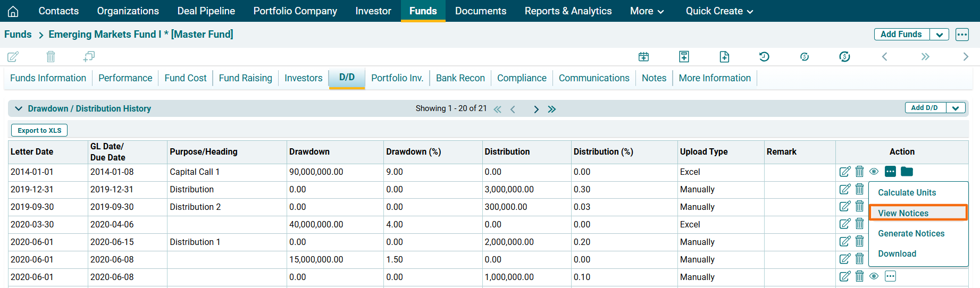Click the clone fund icon in toolbar
Viewport: 980px width, 288px height.
(89, 56)
